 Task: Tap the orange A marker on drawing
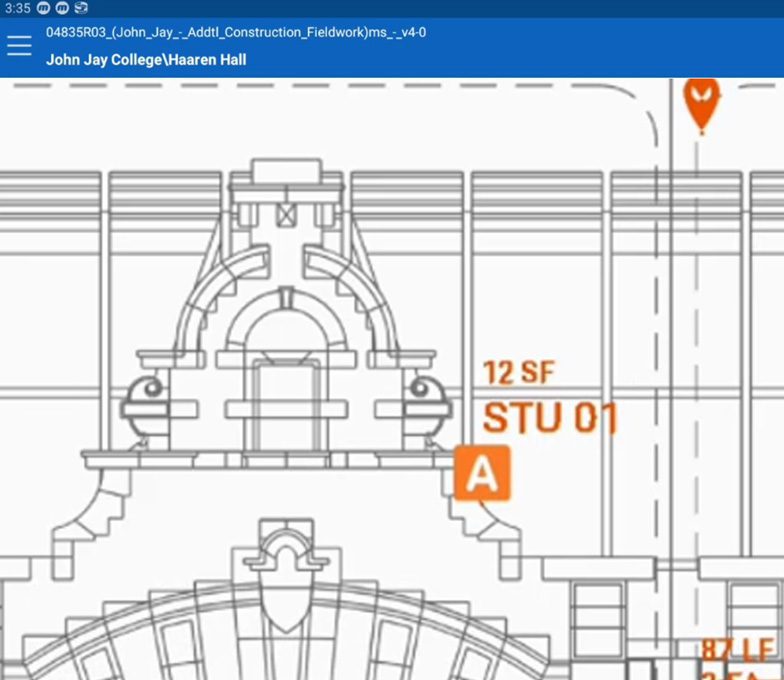(482, 473)
